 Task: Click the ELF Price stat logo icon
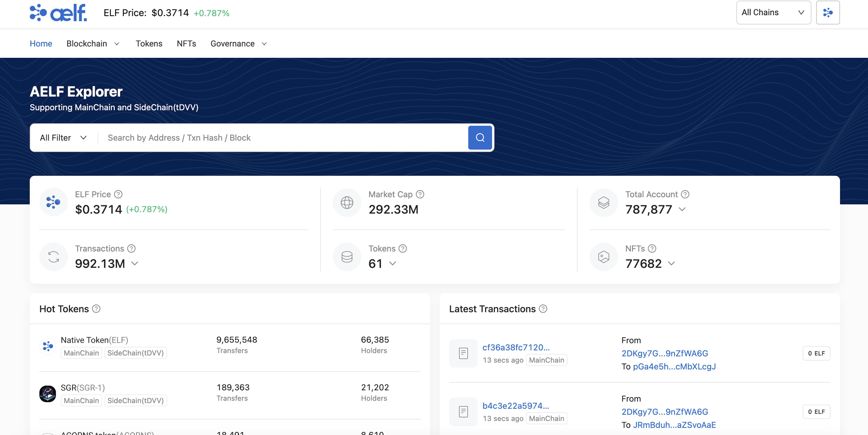[53, 202]
